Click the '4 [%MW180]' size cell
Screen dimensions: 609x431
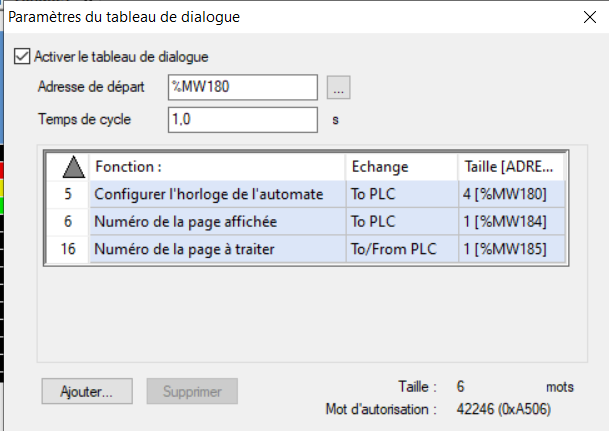(x=510, y=193)
